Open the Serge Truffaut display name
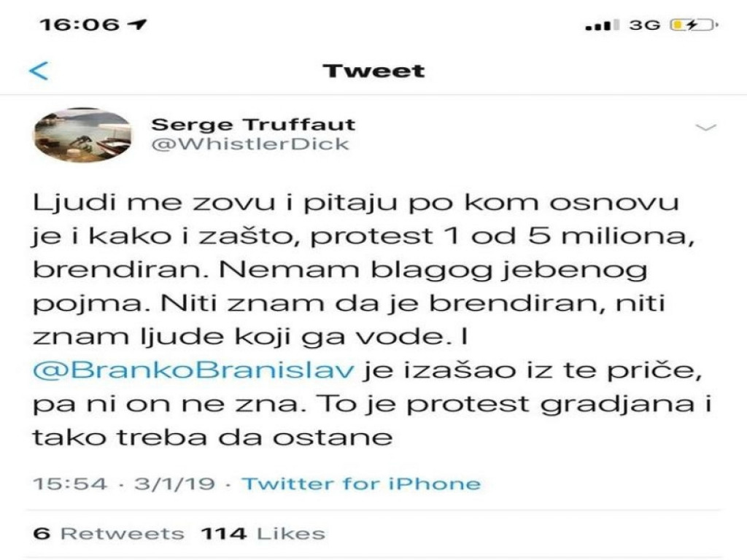This screenshot has width=747, height=560. pos(253,124)
